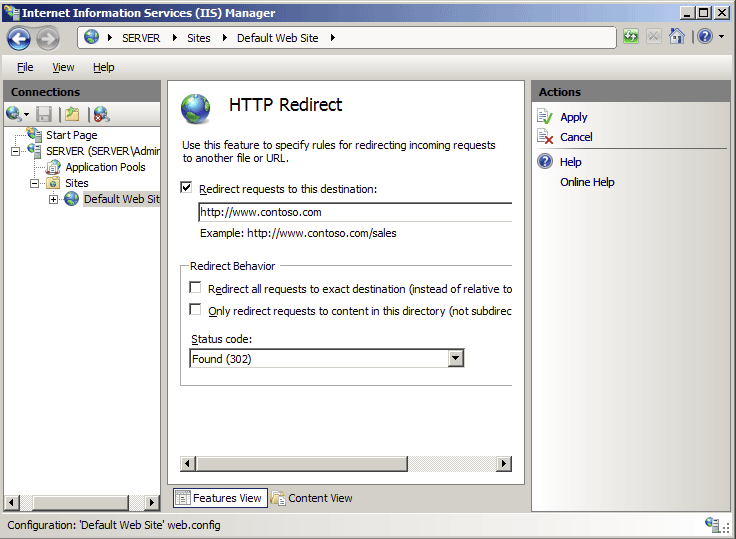
Task: Click the Cancel action icon
Action: [x=545, y=137]
